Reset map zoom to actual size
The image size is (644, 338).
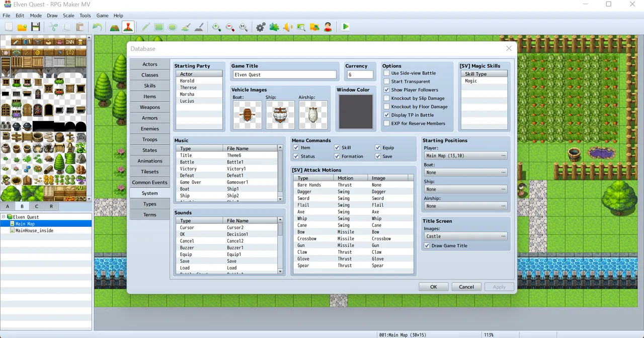coord(244,27)
